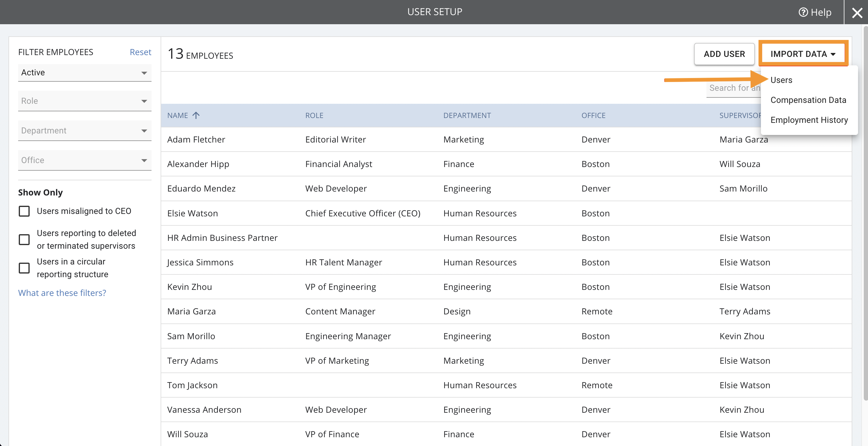This screenshot has height=446, width=868.
Task: Reset the employee filters
Action: click(x=140, y=52)
